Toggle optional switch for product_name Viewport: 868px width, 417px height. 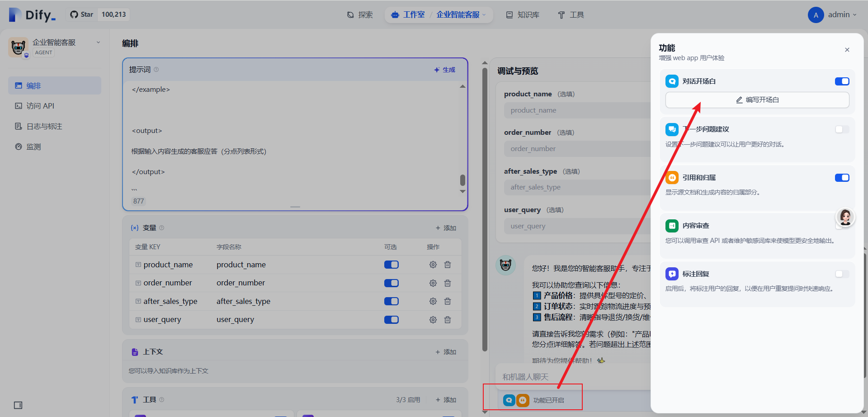coord(391,265)
